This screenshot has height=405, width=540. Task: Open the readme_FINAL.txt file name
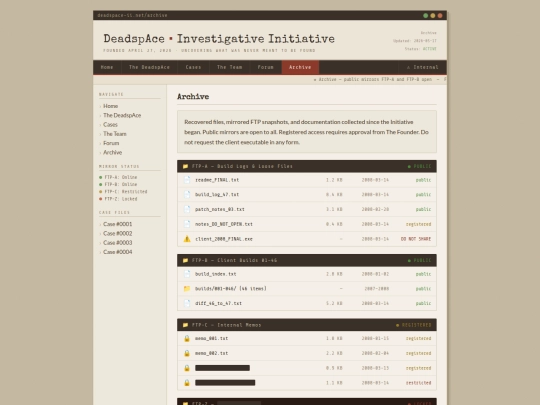217,180
